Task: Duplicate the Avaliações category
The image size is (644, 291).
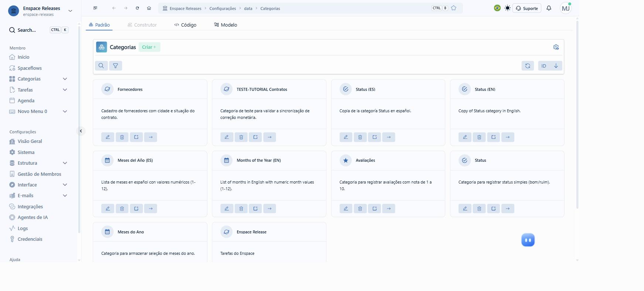Action: tap(375, 208)
